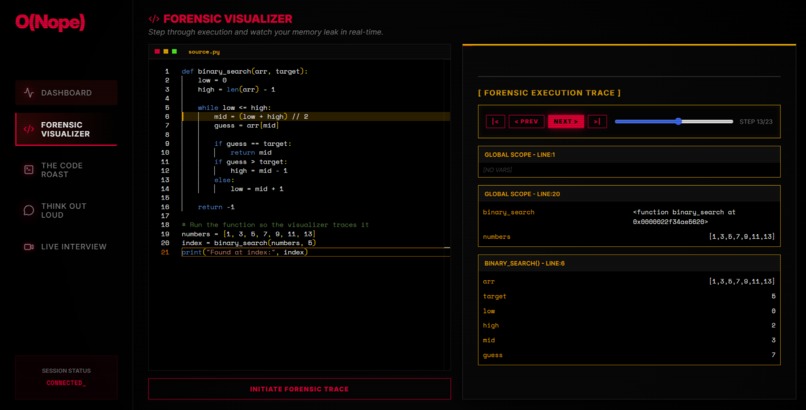Click line 19 numbers list definition
Image resolution: width=806 pixels, height=410 pixels.
pyautogui.click(x=248, y=234)
